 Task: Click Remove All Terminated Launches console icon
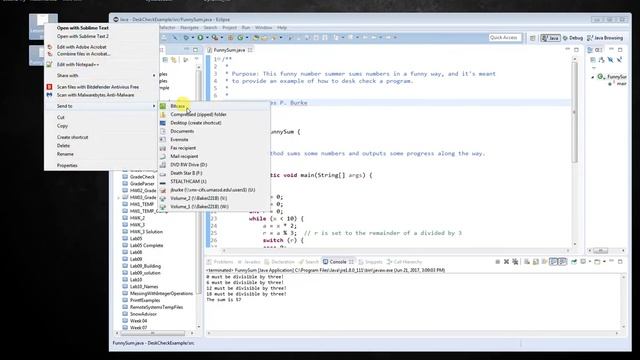(x=515, y=262)
